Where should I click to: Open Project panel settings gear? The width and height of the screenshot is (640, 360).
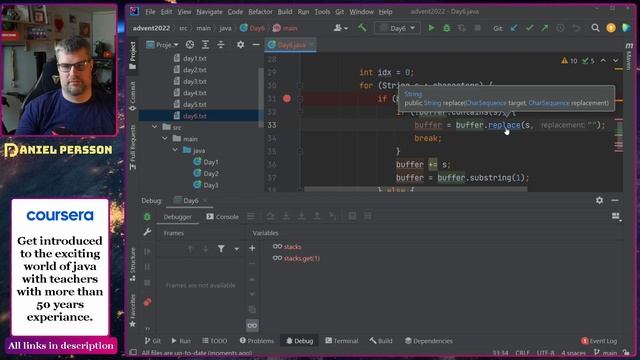(x=240, y=44)
